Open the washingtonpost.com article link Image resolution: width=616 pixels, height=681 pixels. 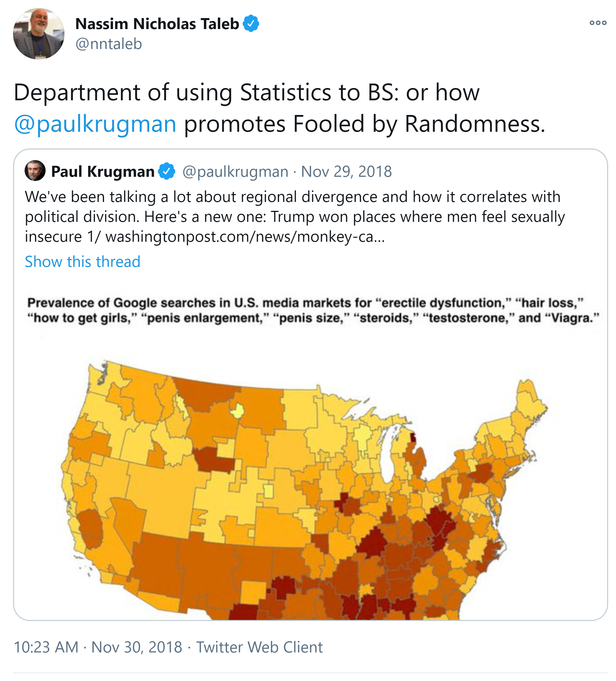[x=245, y=237]
